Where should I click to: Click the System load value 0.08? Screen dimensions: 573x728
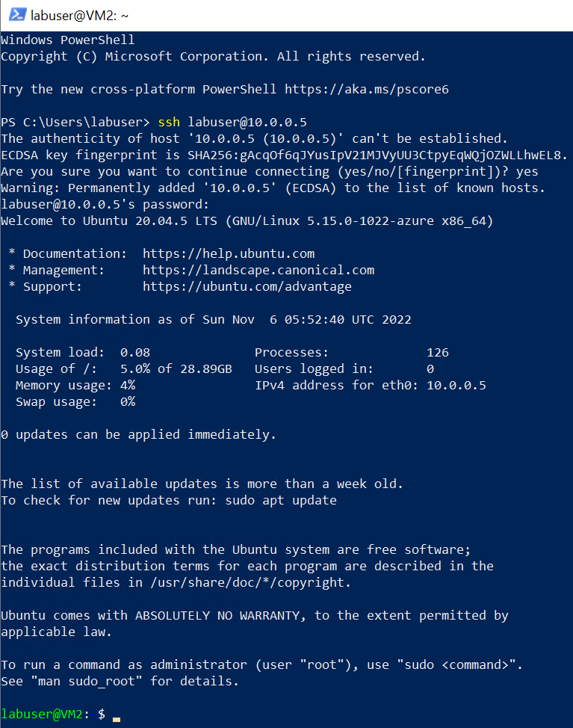click(x=134, y=352)
